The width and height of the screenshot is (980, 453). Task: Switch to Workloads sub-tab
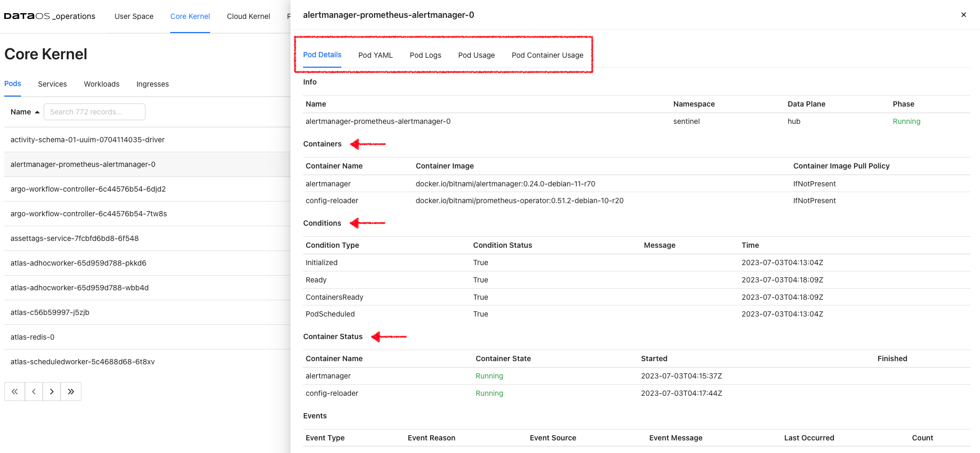102,84
